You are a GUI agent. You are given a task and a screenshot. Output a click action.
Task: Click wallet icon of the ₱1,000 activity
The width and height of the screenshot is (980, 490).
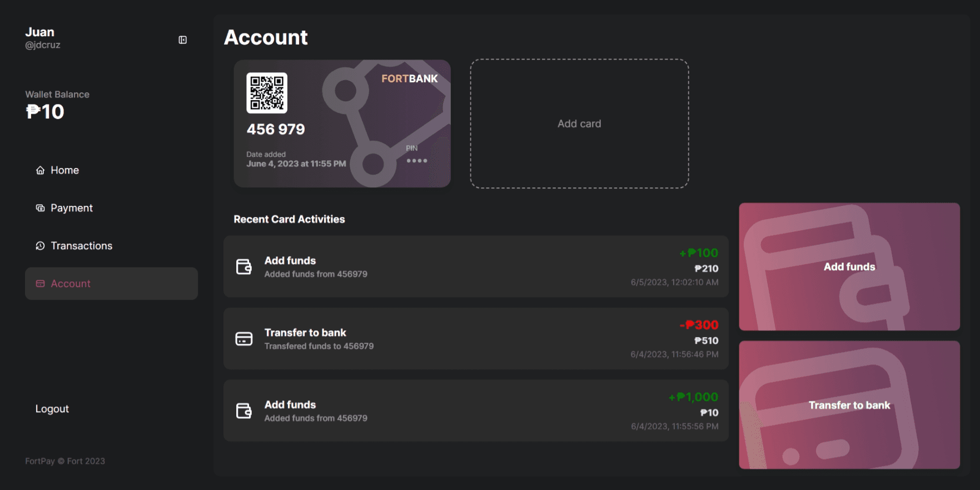pyautogui.click(x=244, y=411)
